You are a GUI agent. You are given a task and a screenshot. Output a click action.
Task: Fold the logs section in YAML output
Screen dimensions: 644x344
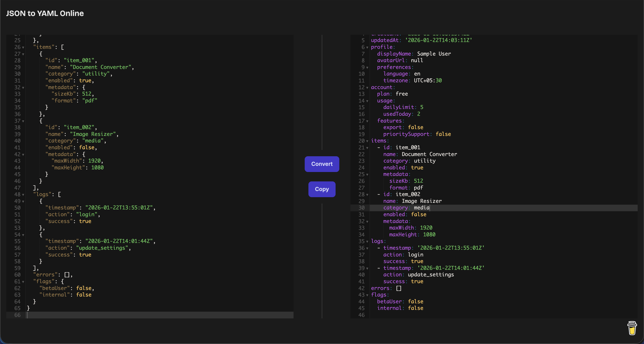pos(367,242)
